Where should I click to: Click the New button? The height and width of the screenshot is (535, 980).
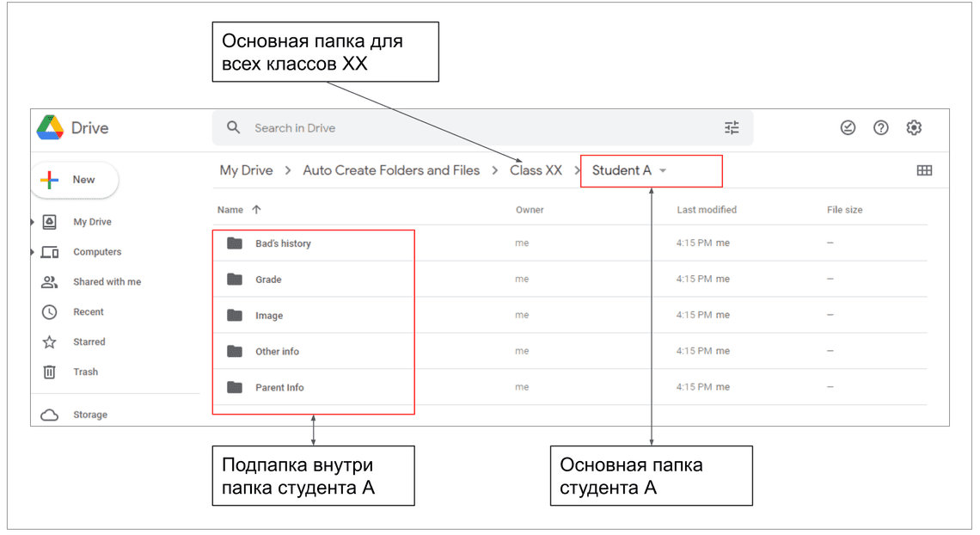point(75,180)
